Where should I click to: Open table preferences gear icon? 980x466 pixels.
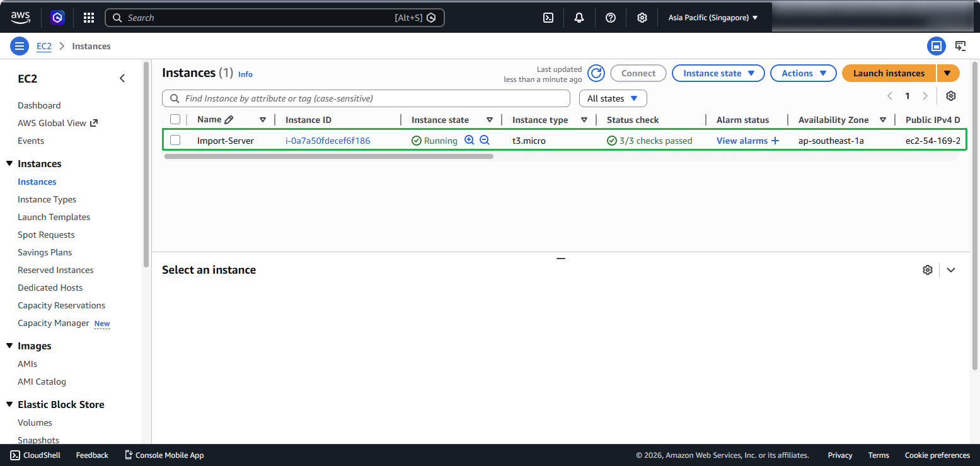coord(951,96)
